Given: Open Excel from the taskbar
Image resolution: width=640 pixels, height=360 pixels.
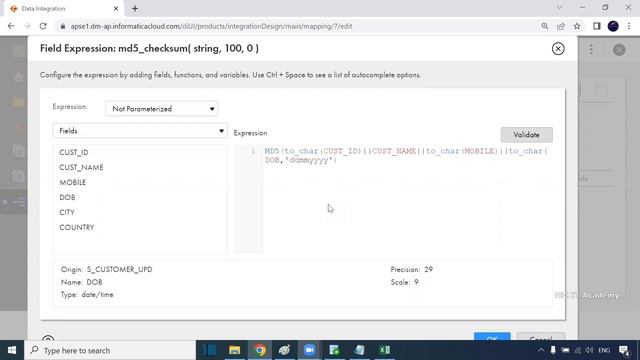Looking at the screenshot, I should click(384, 350).
